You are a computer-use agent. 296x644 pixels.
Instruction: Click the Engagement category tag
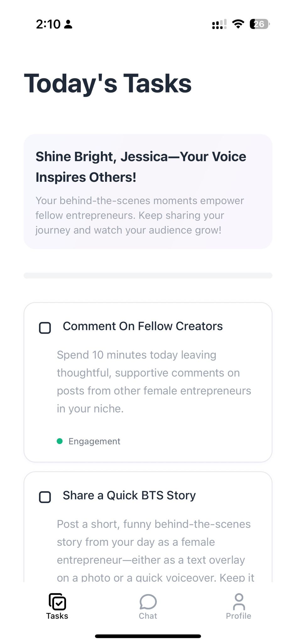(94, 441)
